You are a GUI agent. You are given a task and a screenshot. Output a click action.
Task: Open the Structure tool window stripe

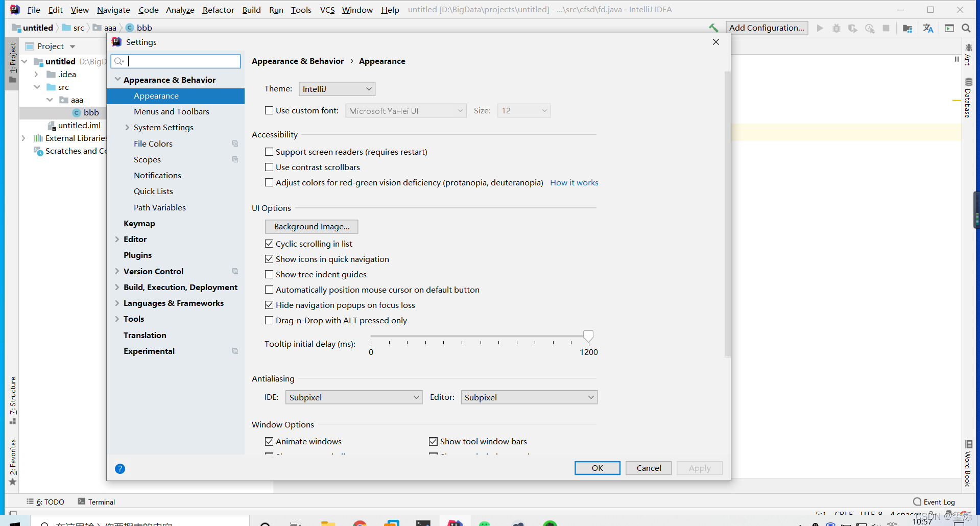[x=13, y=401]
